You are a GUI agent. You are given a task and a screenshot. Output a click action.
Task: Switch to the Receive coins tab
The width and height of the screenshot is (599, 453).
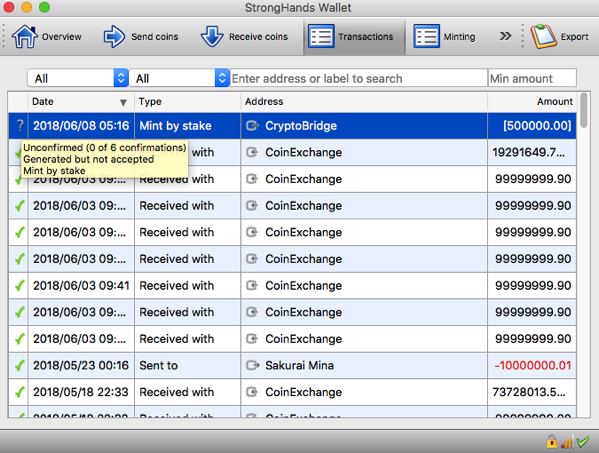point(244,37)
